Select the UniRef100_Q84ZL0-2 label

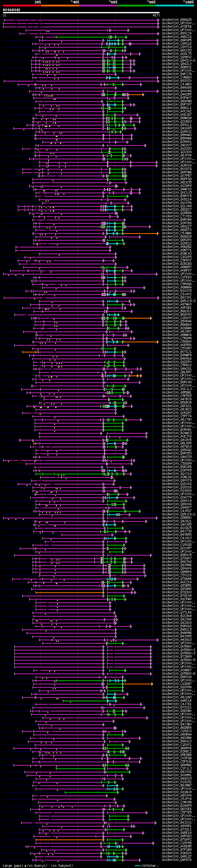(x=179, y=60)
